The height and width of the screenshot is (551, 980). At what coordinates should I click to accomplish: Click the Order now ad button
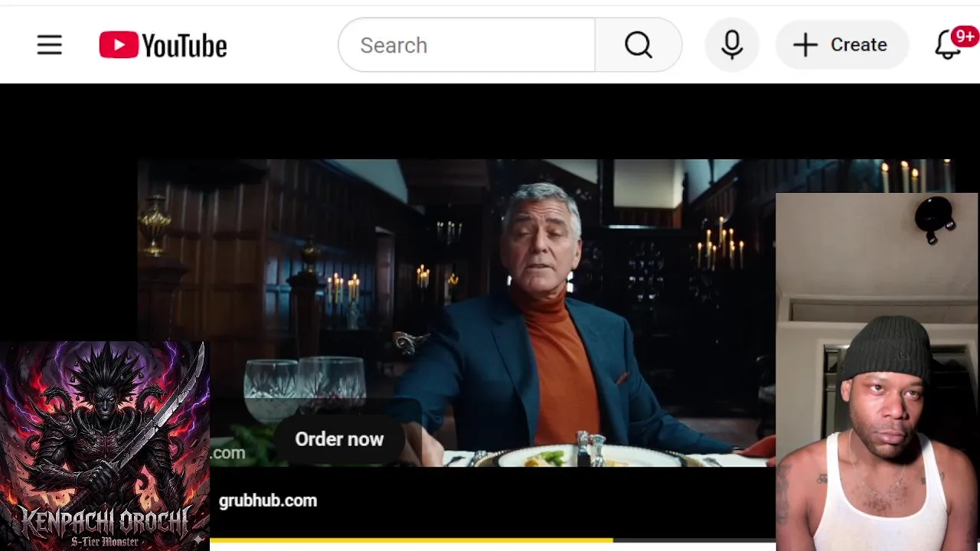(339, 439)
